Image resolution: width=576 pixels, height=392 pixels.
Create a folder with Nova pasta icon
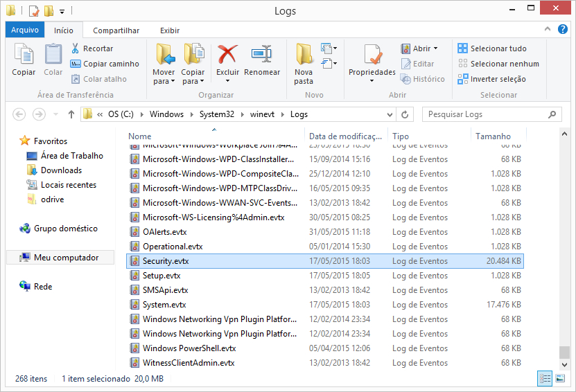coord(304,54)
